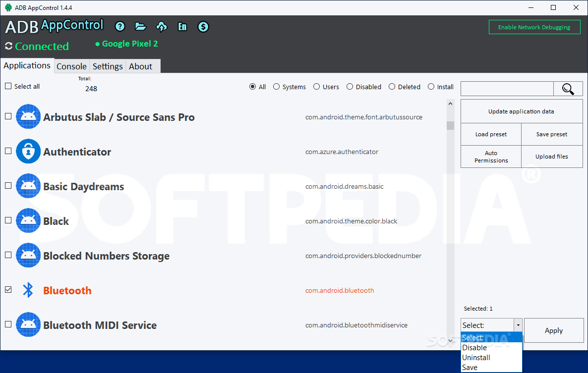Screen dimensions: 588x373
Task: Click the Bluetooth MIDI Service icon
Action: 28,324
